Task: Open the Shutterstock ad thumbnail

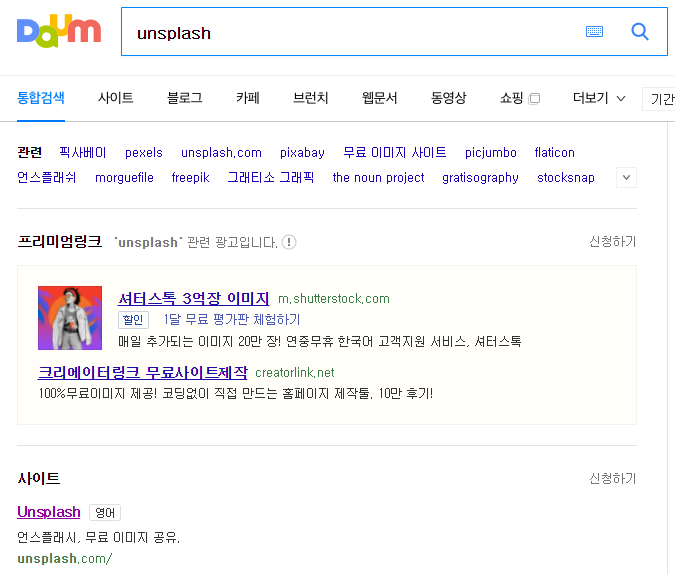Action: coord(70,318)
